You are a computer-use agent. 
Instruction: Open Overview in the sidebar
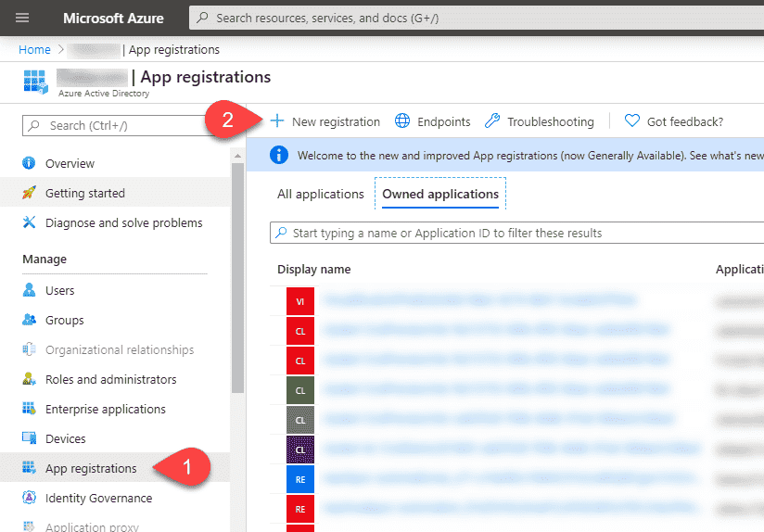click(70, 164)
